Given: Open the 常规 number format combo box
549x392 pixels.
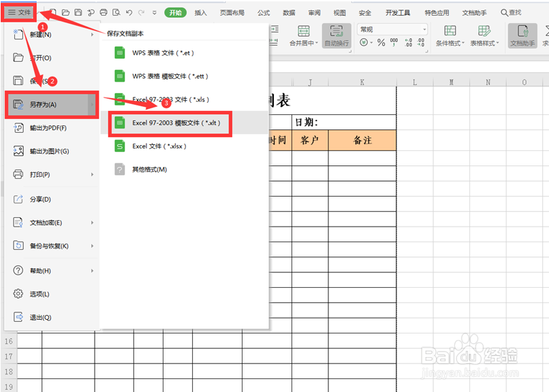Looking at the screenshot, I should [392, 29].
